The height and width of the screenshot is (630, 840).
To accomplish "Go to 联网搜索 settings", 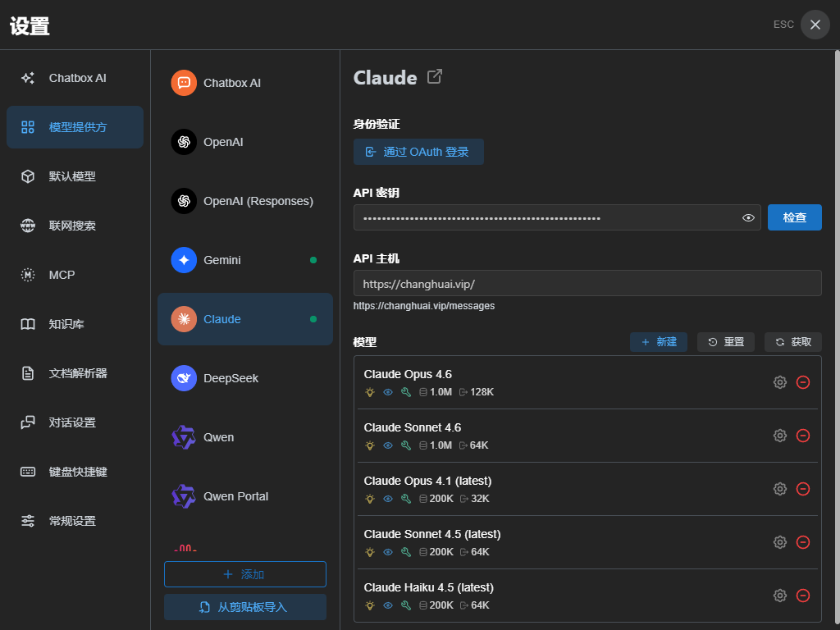I will point(75,226).
